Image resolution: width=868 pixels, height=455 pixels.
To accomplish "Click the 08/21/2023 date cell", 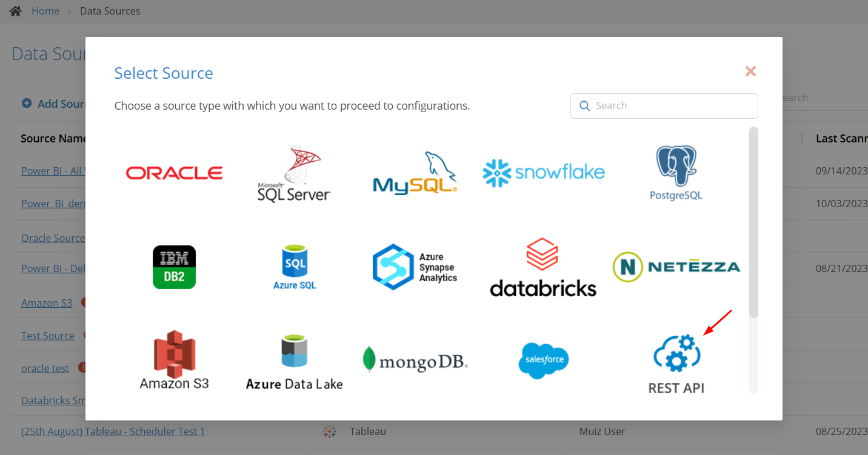I will point(841,268).
